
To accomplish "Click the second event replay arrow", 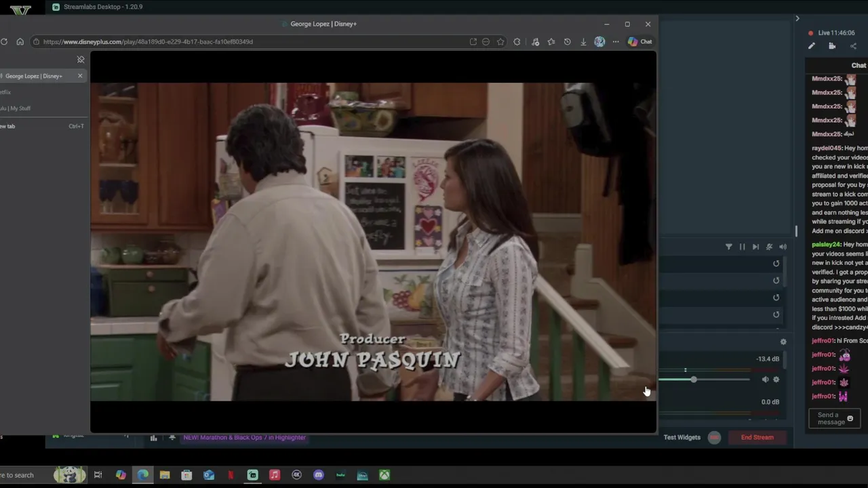I will coord(776,281).
